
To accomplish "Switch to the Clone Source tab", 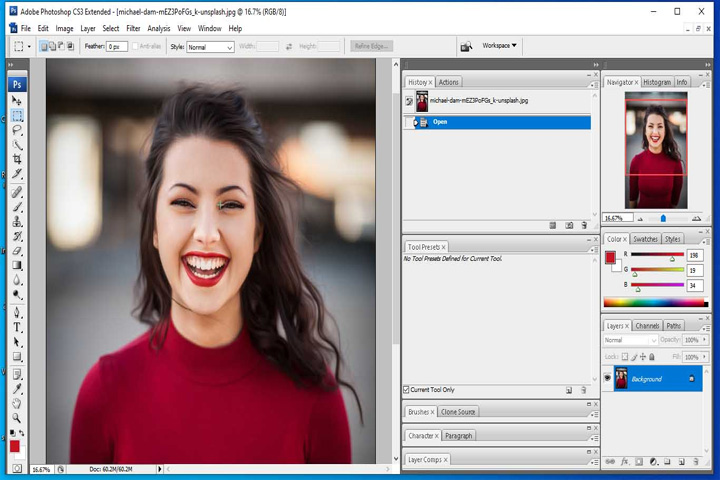I will tap(458, 412).
